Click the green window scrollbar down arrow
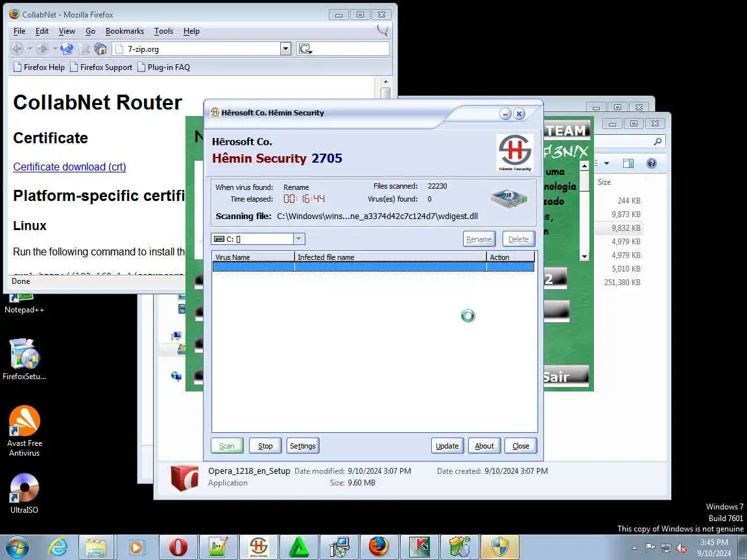This screenshot has height=560, width=747. pyautogui.click(x=584, y=257)
